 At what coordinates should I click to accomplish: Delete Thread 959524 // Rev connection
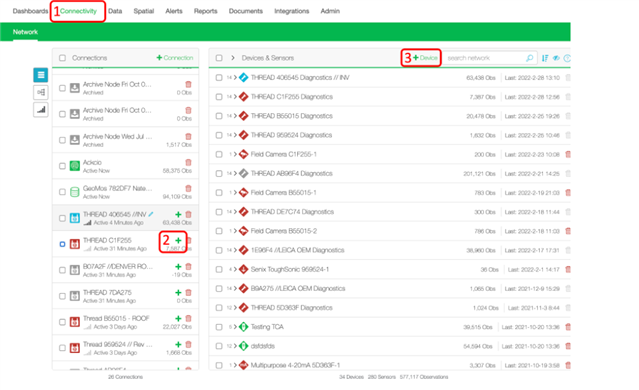click(x=188, y=344)
